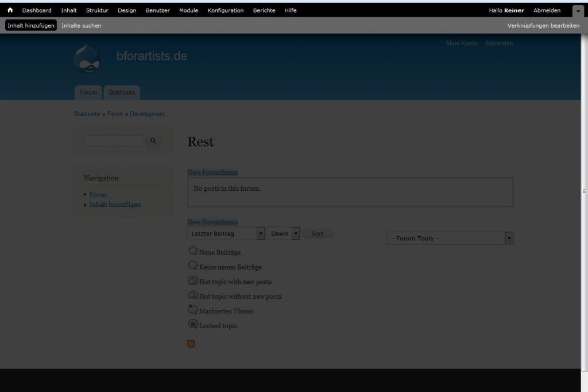Image resolution: width=588 pixels, height=392 pixels.
Task: Click the search magnifier button
Action: coord(153,141)
